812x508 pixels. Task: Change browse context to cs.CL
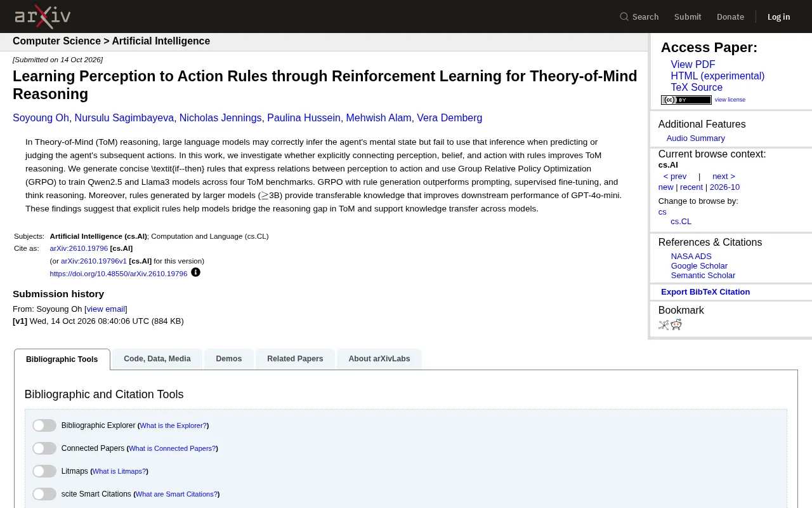point(681,222)
